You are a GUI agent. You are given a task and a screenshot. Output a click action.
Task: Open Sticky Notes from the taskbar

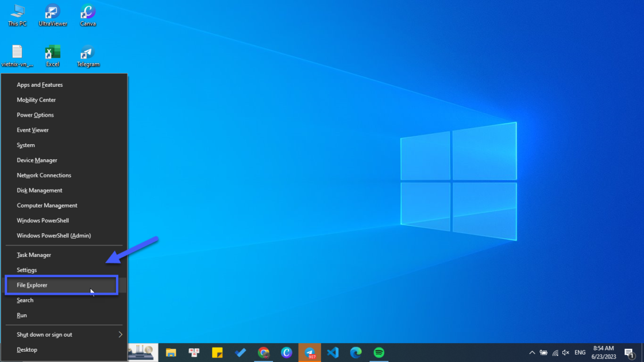[217, 352]
